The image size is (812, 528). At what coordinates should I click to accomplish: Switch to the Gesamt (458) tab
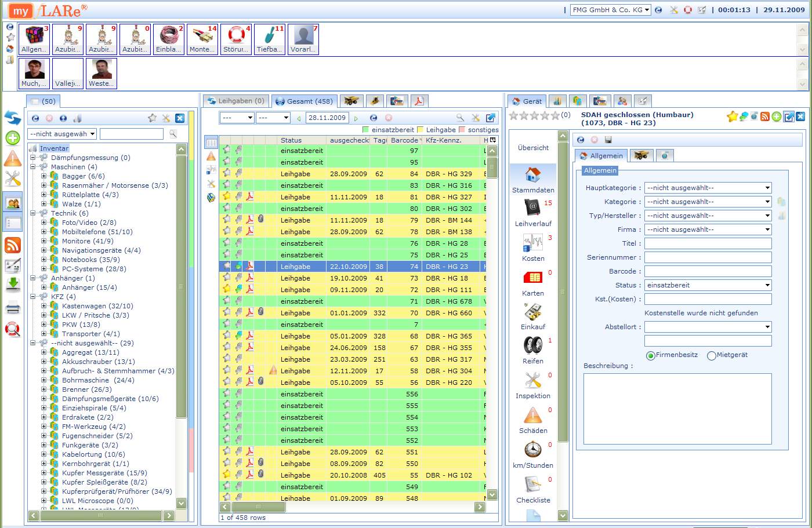click(304, 101)
